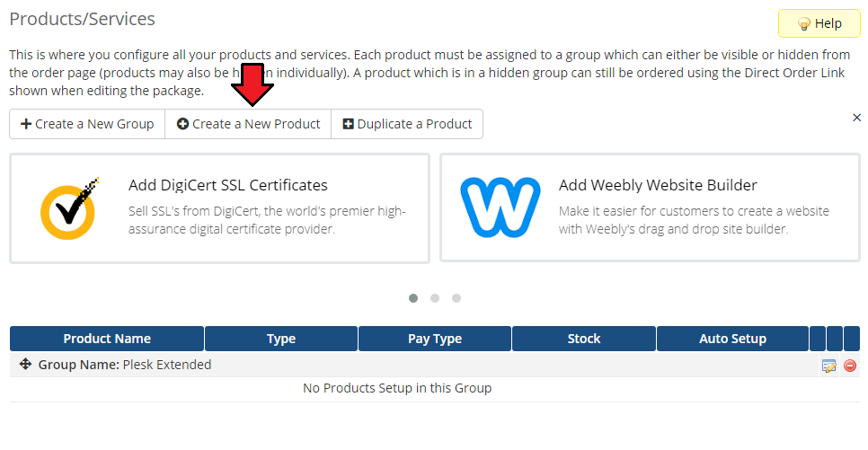Click the Product Name column header
The width and height of the screenshot is (868, 450).
point(107,339)
